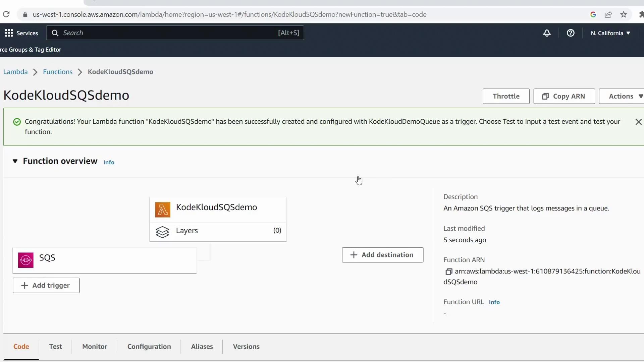
Task: Open the Monitor tab
Action: coord(95,347)
